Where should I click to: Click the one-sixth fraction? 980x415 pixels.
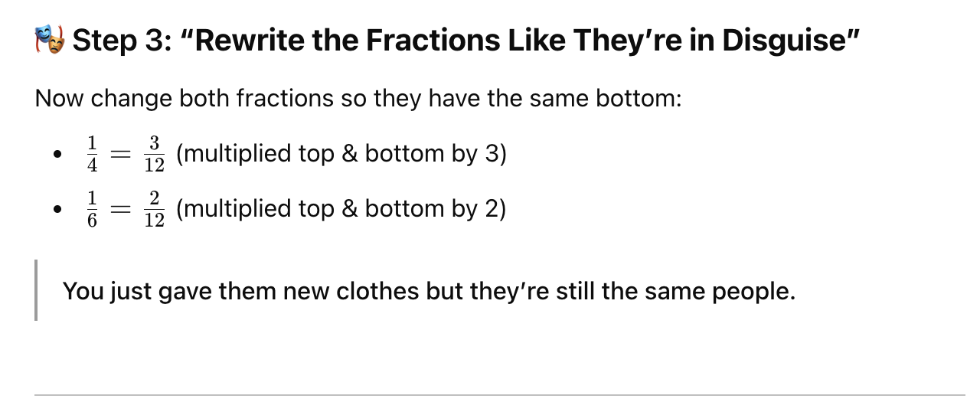[93, 209]
